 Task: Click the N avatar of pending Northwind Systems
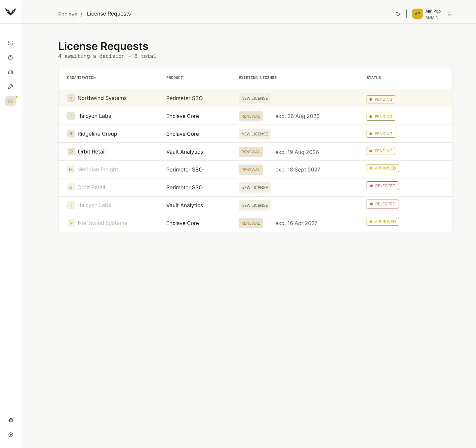coord(71,98)
